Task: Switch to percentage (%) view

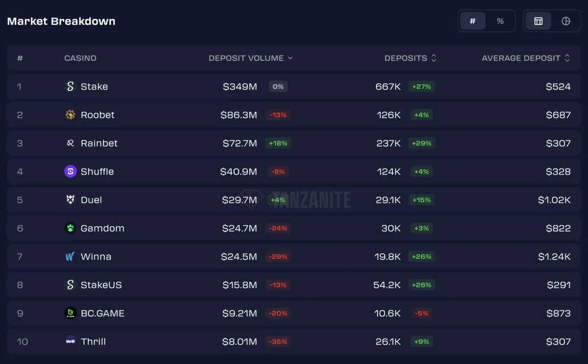Action: pos(500,21)
